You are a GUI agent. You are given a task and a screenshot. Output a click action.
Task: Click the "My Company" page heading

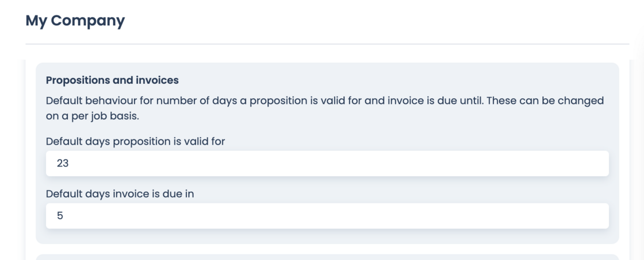click(75, 21)
